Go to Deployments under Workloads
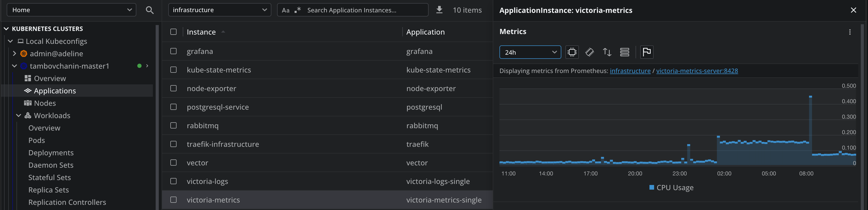The width and height of the screenshot is (868, 210). [x=51, y=153]
